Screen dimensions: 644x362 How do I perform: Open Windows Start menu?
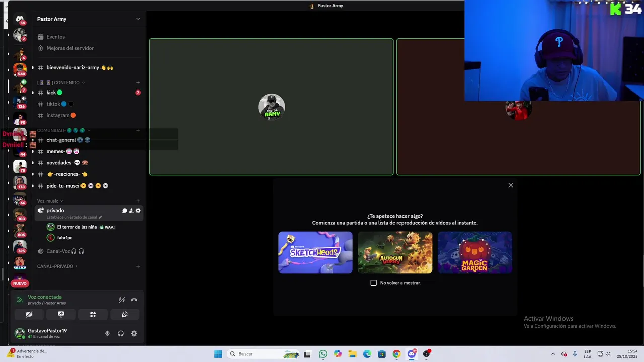(218, 354)
